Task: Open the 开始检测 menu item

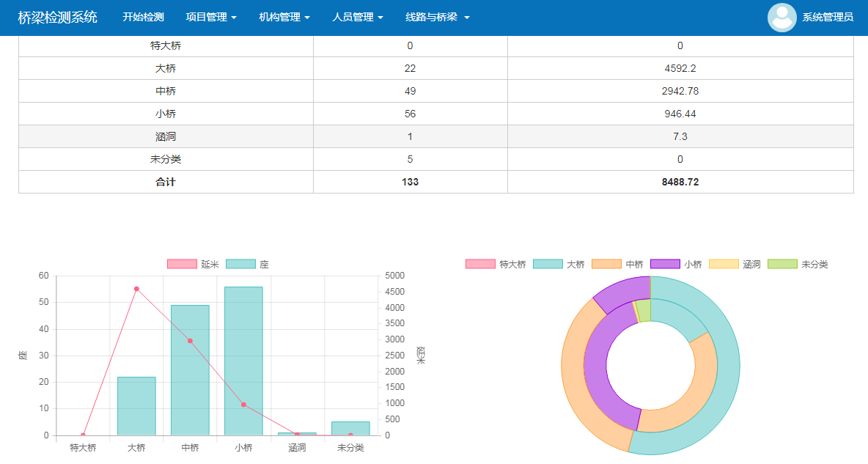Action: [143, 17]
